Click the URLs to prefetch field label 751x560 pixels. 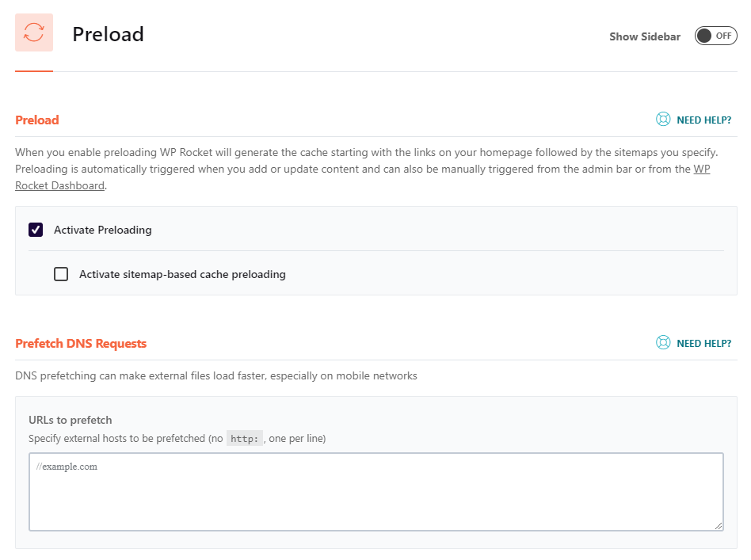(x=71, y=420)
